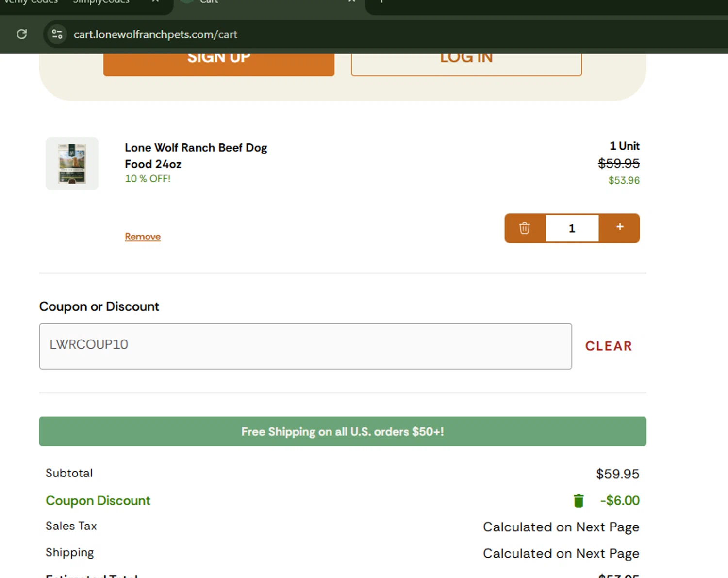Click the Subtotal label
Image resolution: width=728 pixels, height=578 pixels.
pos(69,473)
